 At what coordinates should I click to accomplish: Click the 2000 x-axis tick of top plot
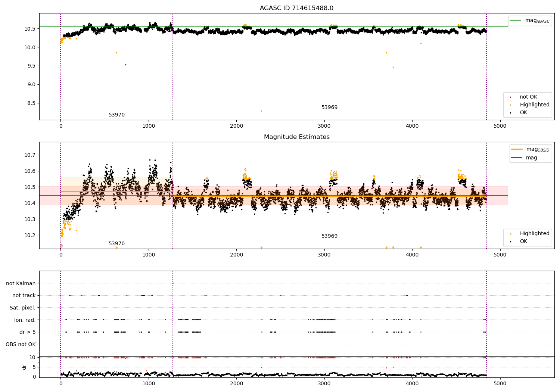point(236,126)
